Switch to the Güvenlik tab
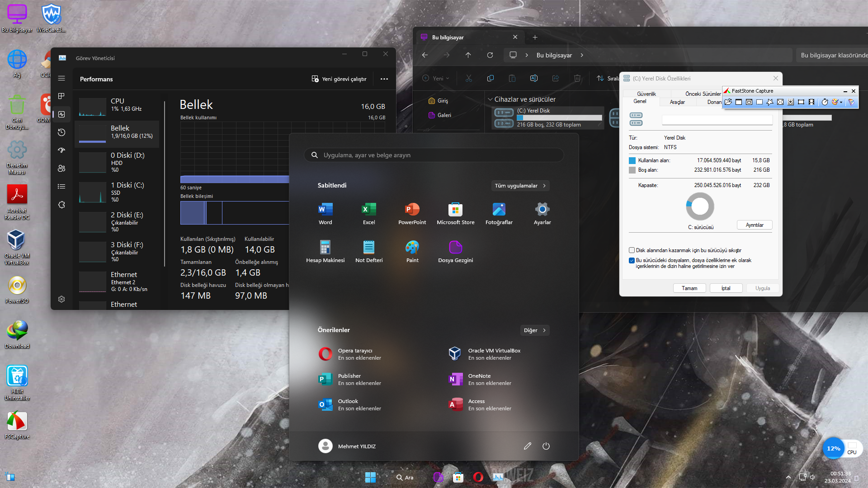 (x=646, y=94)
